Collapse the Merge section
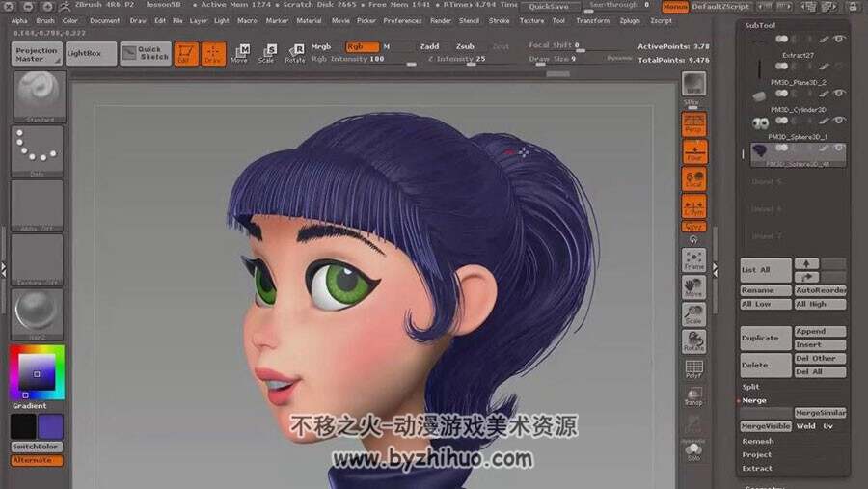 point(754,400)
